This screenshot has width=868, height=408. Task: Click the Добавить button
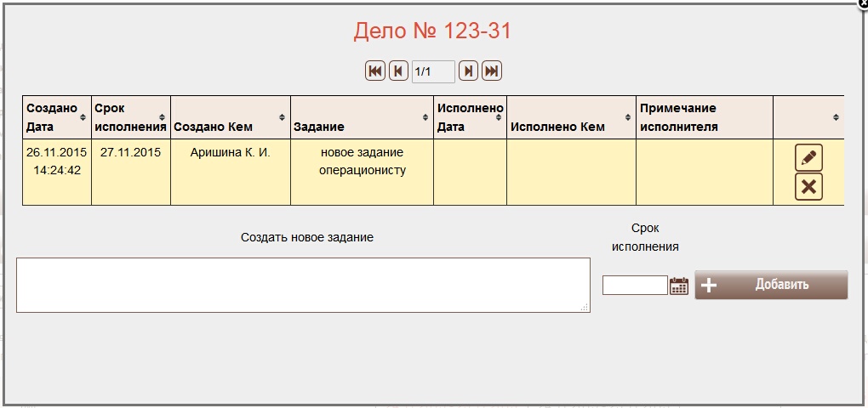click(771, 285)
